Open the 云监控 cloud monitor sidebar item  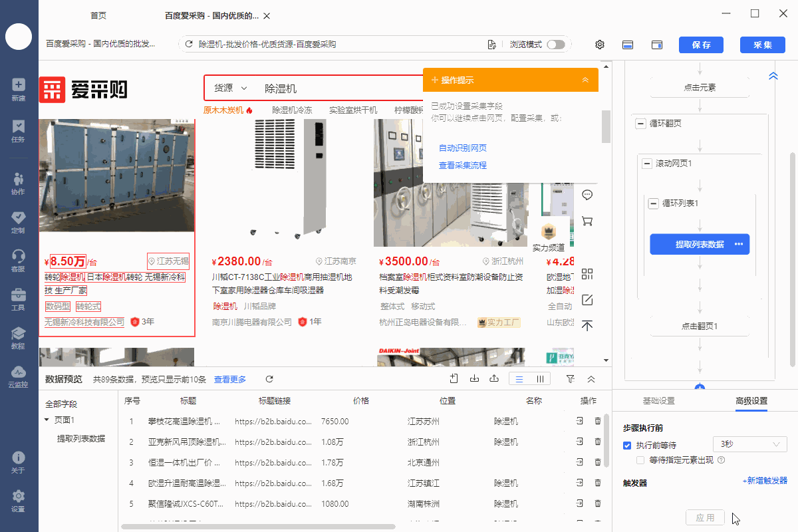[x=19, y=376]
